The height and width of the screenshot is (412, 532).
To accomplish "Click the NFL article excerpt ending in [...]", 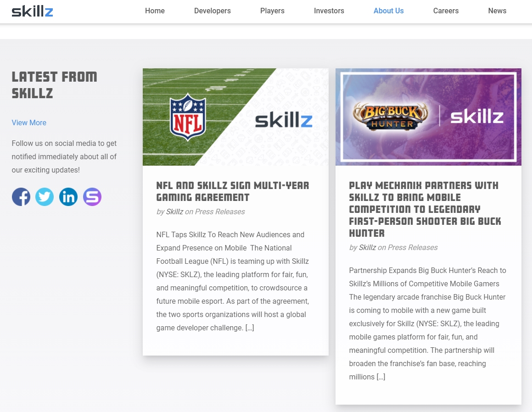I will point(233,281).
